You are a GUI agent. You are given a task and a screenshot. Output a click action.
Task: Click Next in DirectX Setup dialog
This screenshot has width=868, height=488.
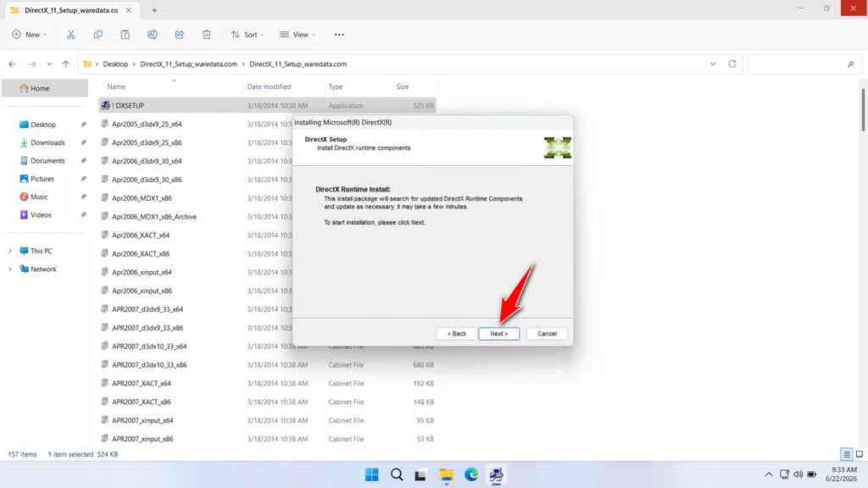coord(498,334)
